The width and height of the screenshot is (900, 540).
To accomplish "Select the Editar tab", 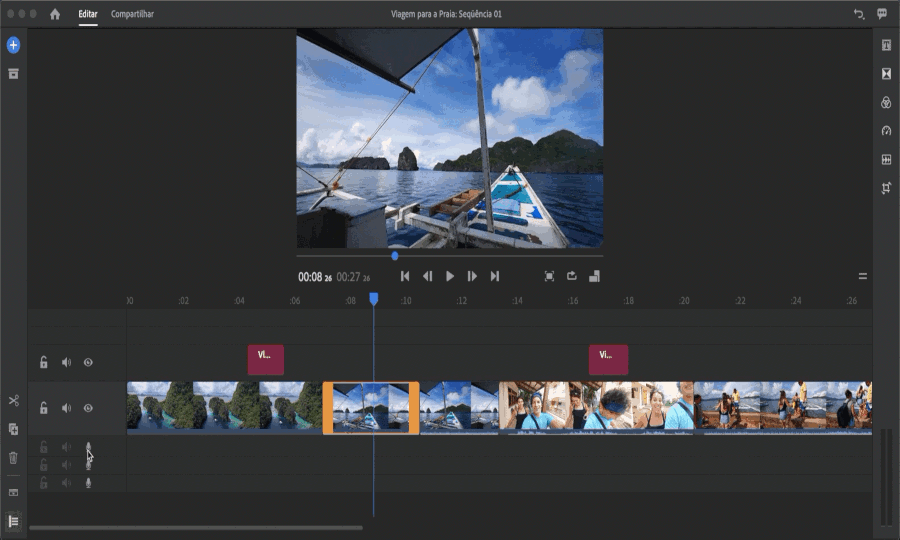I will point(88,14).
